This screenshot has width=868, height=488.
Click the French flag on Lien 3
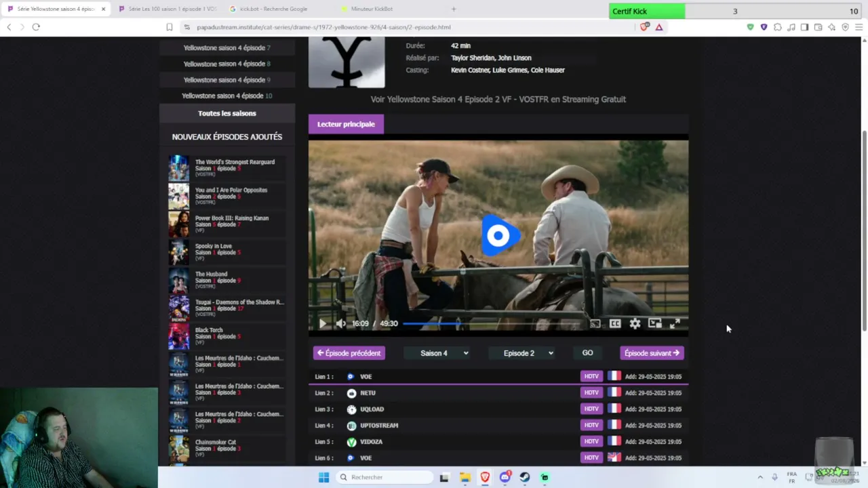614,409
